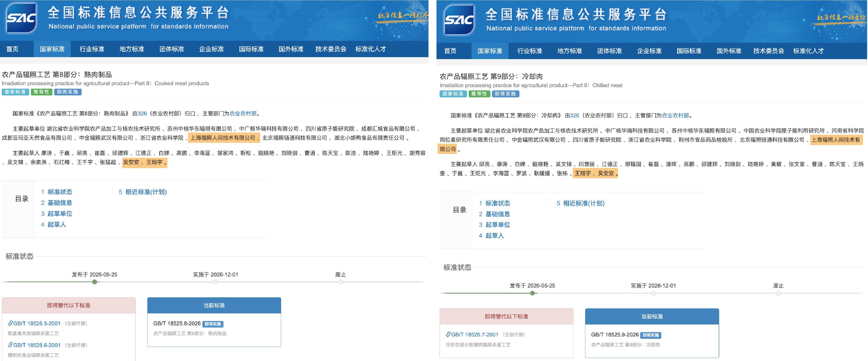Click the SAC logo on the Part 9 page
This screenshot has height=361, width=868.
(459, 20)
